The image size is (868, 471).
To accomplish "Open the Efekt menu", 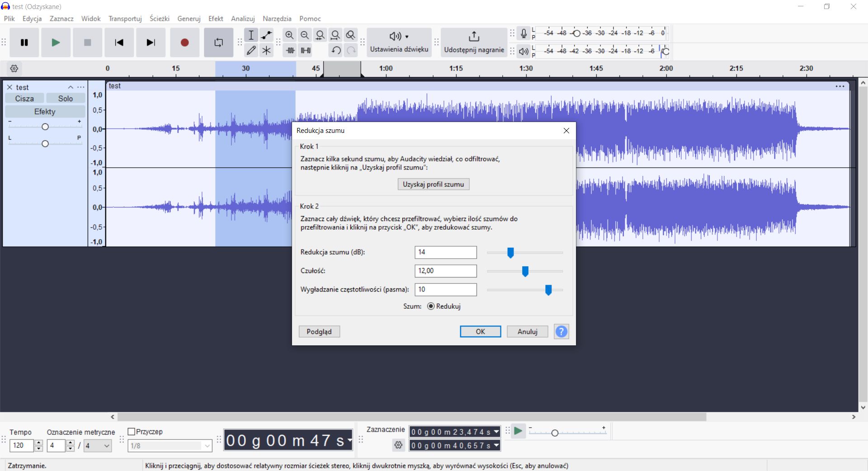I will [216, 19].
